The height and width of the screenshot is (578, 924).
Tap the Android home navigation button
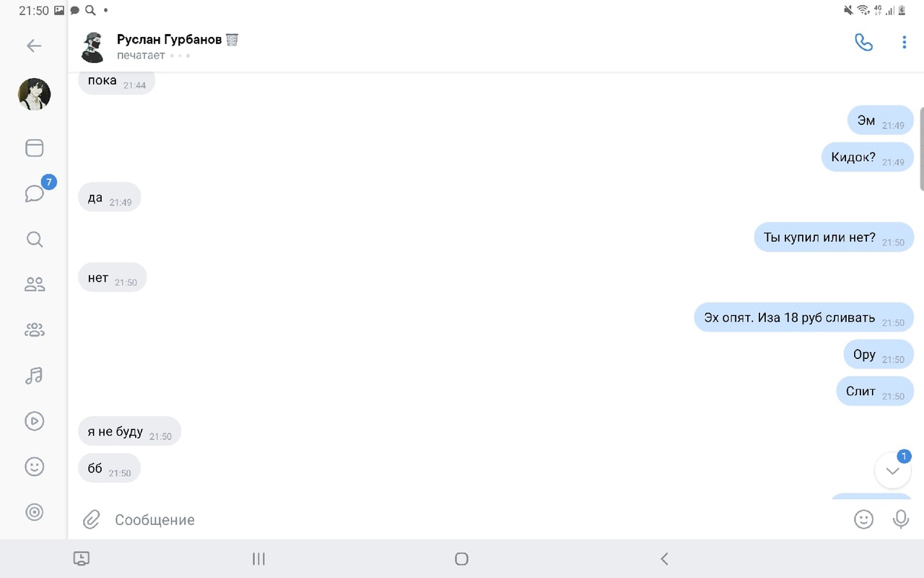462,558
